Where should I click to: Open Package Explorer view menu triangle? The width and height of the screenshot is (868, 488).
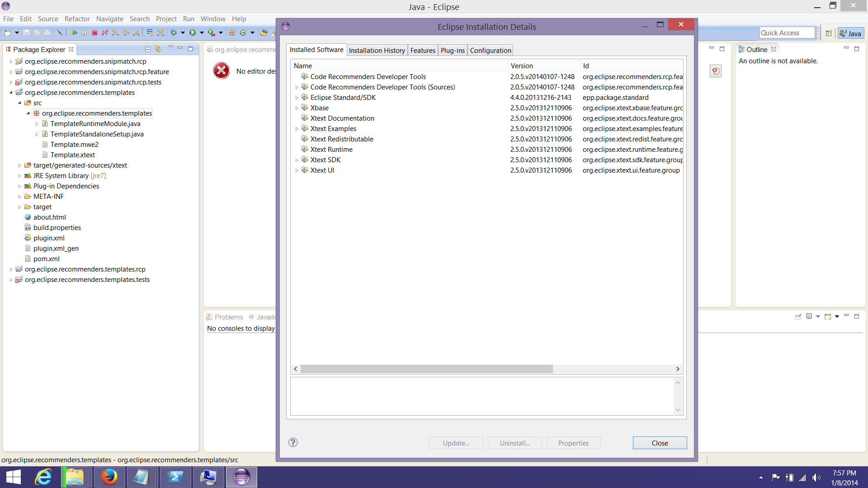[x=170, y=47]
